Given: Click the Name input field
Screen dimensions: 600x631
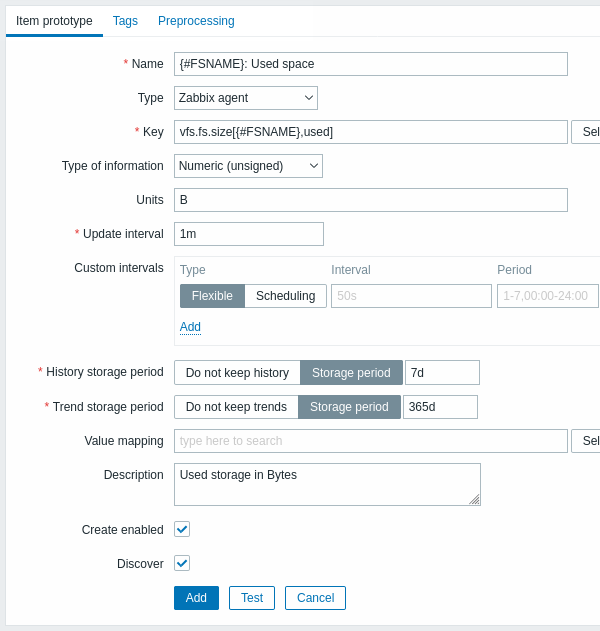Looking at the screenshot, I should 370,64.
